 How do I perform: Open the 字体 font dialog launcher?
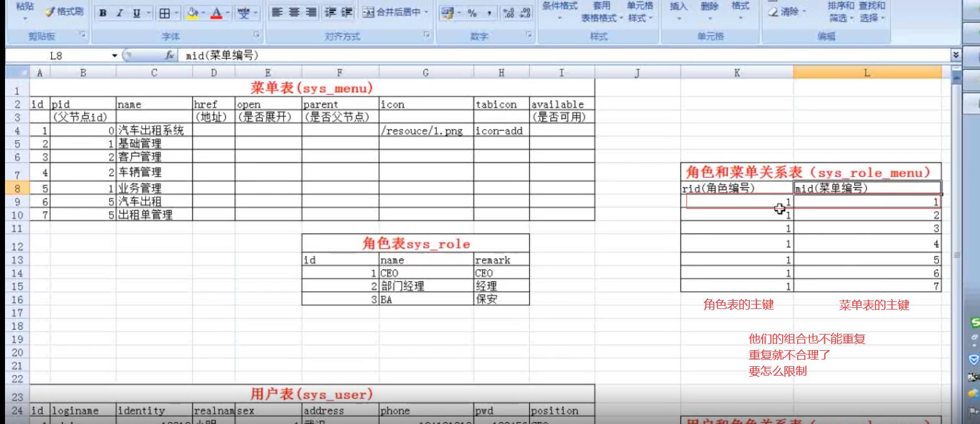[257, 35]
